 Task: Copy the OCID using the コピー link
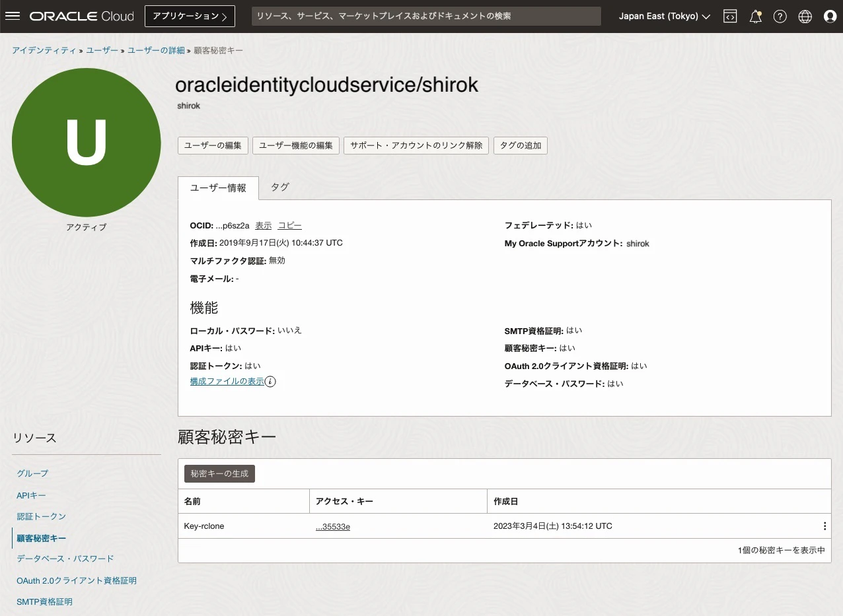(289, 225)
